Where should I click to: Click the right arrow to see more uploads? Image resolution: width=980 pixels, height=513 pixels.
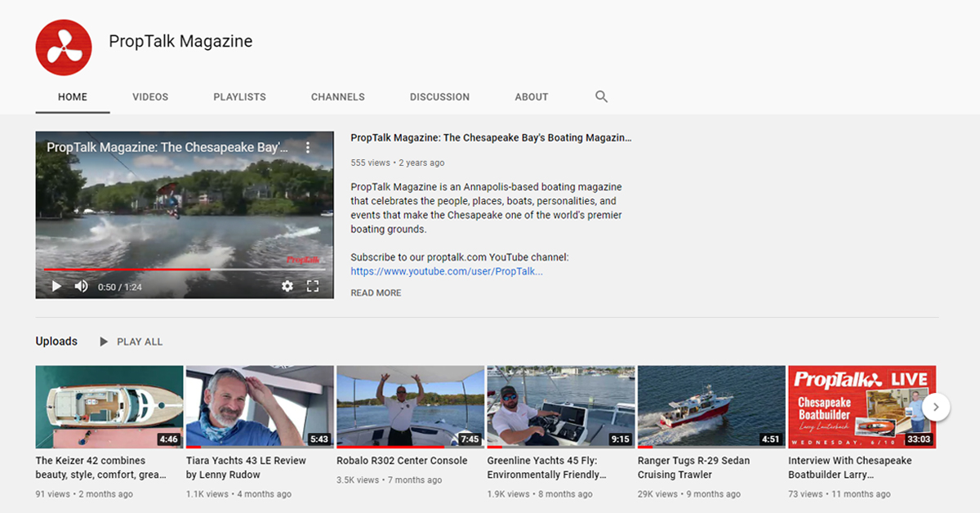click(936, 407)
